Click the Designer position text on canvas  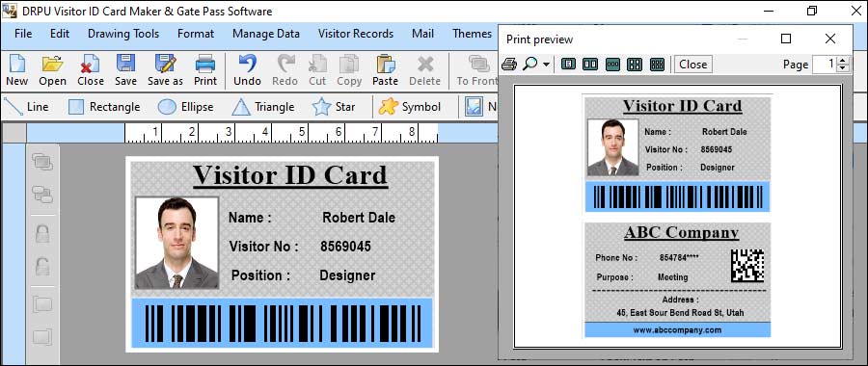pos(347,275)
